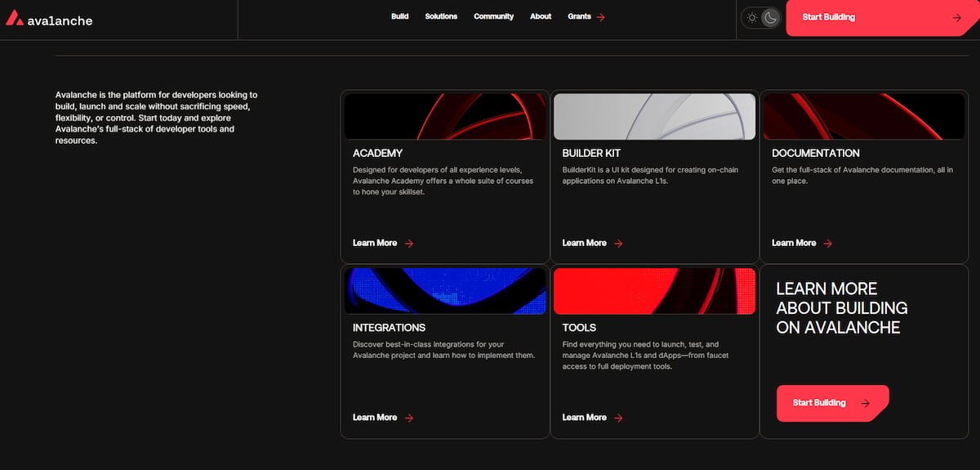Open the About menu

(541, 16)
